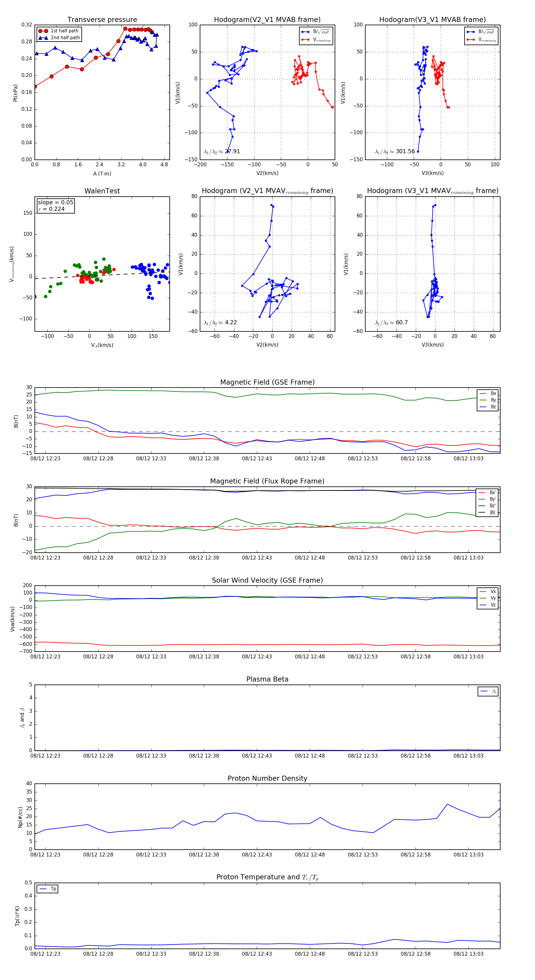Screen dimensions: 535x980
Task: Click '08/12 12:28' tick under Flux Rope Frame plot
Action: point(98,558)
